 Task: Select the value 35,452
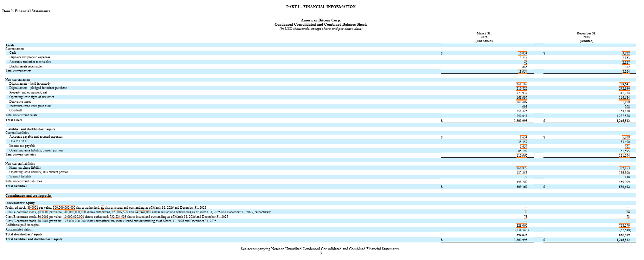[x=523, y=142]
